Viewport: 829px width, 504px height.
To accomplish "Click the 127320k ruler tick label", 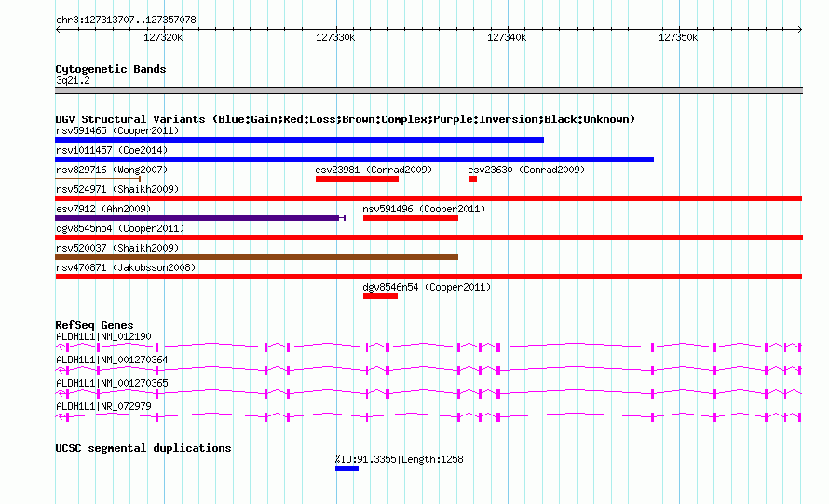I will (163, 37).
